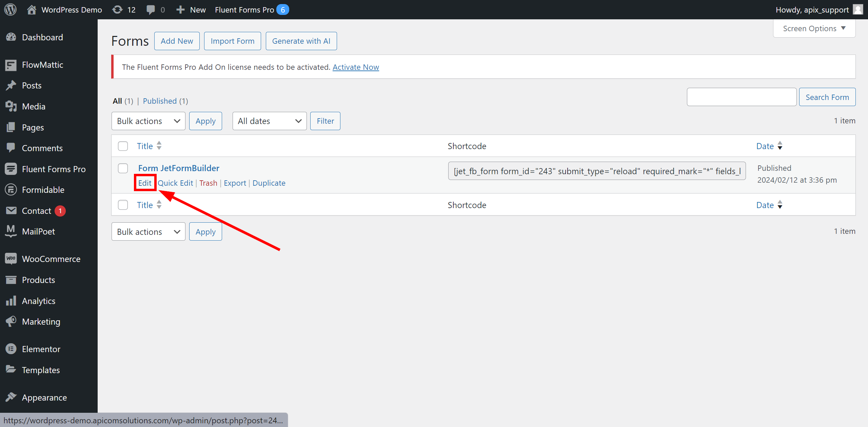Click the Search Form button
Screen dimensions: 868x427
(x=827, y=97)
